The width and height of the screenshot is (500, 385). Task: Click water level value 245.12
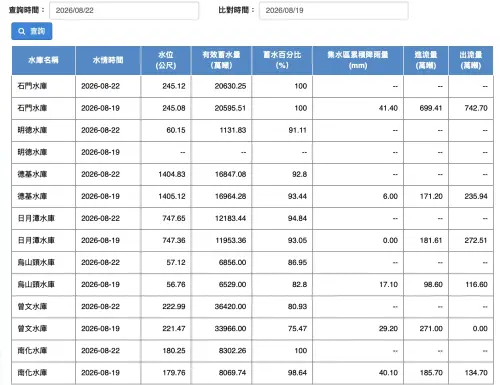point(174,86)
